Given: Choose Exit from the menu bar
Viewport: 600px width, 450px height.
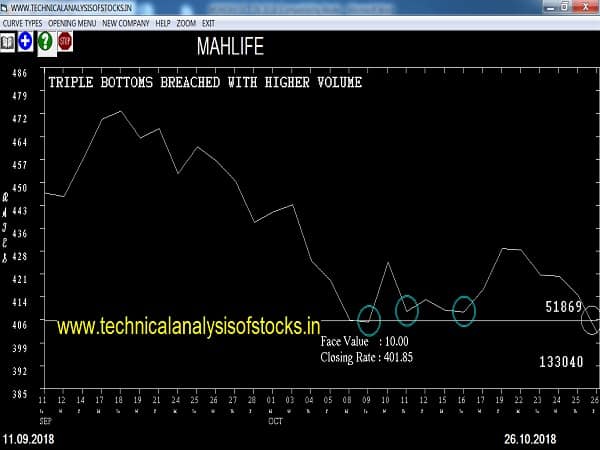Looking at the screenshot, I should pyautogui.click(x=208, y=22).
